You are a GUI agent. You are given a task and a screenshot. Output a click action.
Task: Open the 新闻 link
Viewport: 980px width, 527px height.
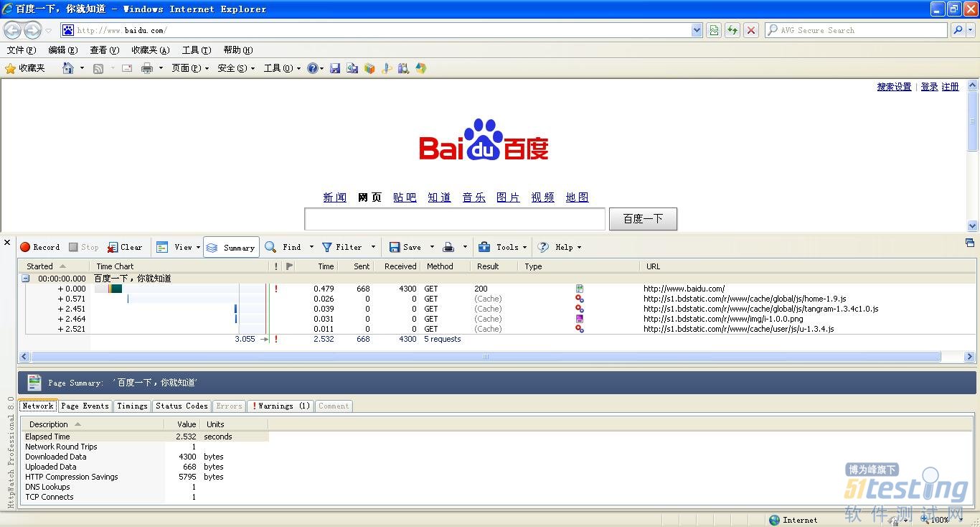(x=334, y=197)
